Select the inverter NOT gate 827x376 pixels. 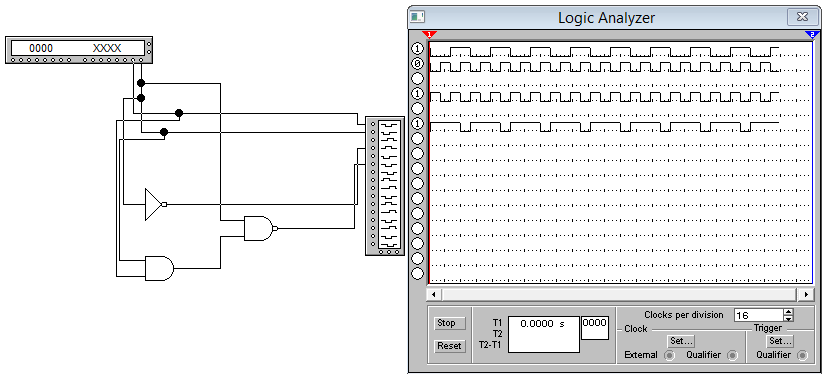(156, 204)
